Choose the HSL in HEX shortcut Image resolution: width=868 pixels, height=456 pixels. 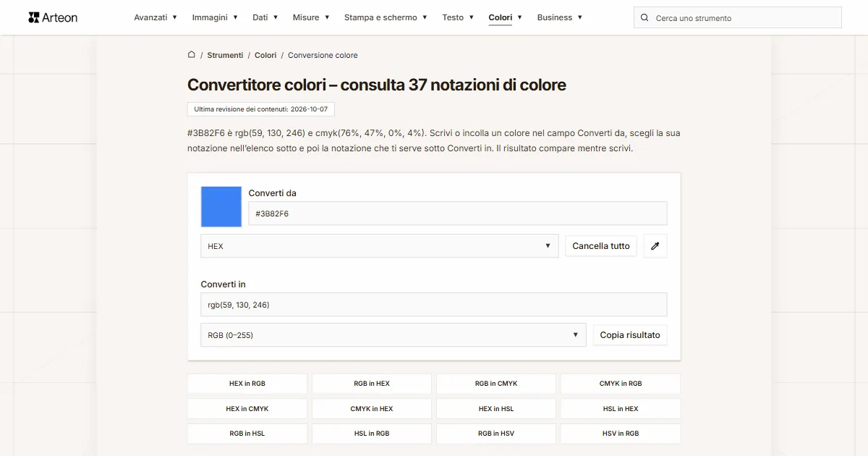621,409
